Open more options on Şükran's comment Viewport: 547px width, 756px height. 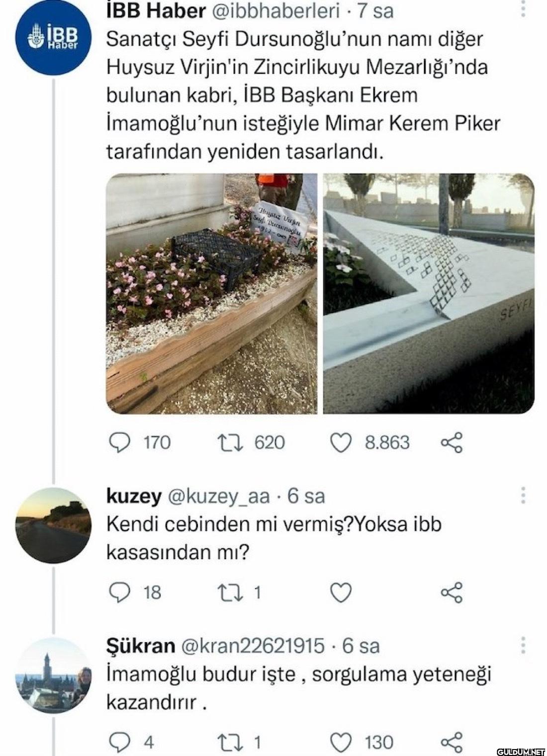(523, 645)
